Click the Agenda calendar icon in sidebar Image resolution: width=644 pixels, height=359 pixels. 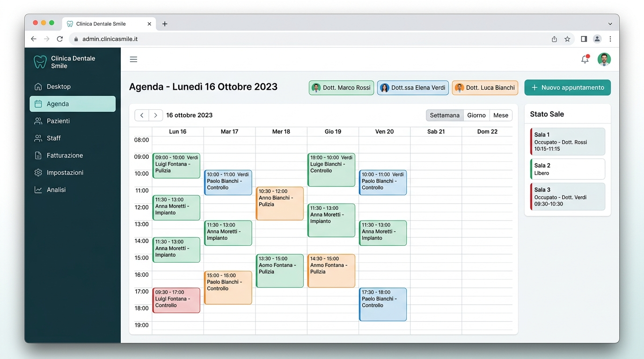(x=38, y=104)
